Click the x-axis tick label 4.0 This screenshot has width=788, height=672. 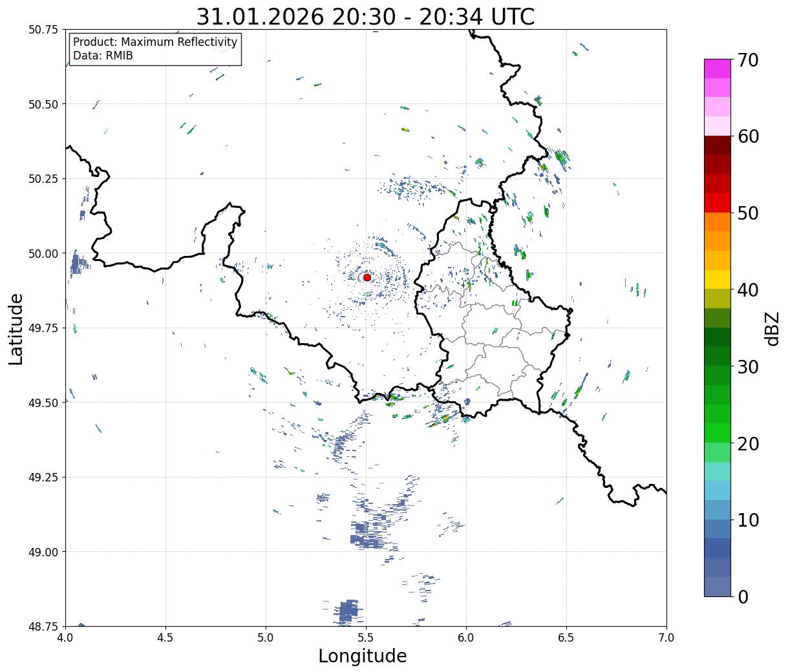pyautogui.click(x=65, y=637)
